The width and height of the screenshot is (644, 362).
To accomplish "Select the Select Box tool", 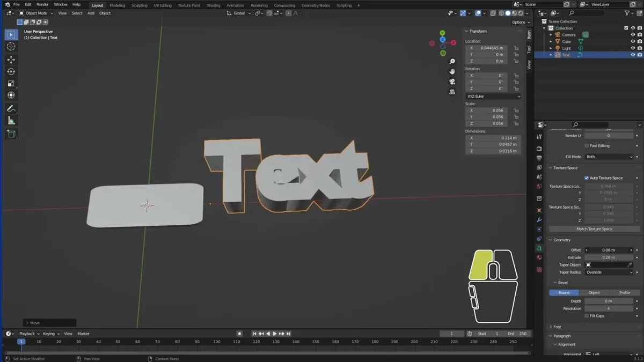I will point(11,35).
